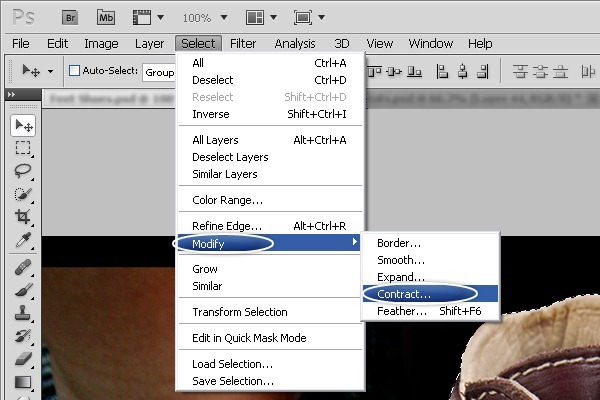
Task: Open the Screen Mode dropdown
Action: pos(308,18)
